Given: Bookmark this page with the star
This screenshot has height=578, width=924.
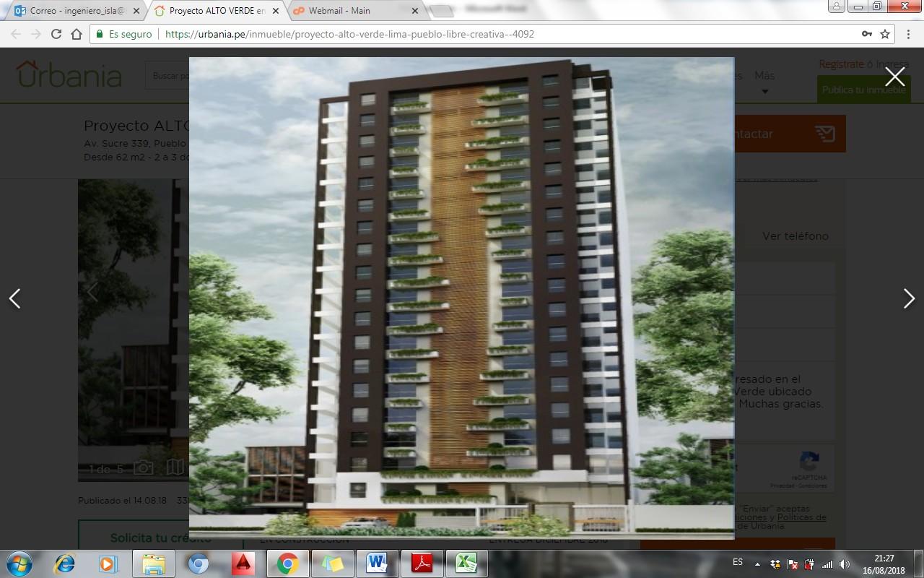Looking at the screenshot, I should (885, 34).
